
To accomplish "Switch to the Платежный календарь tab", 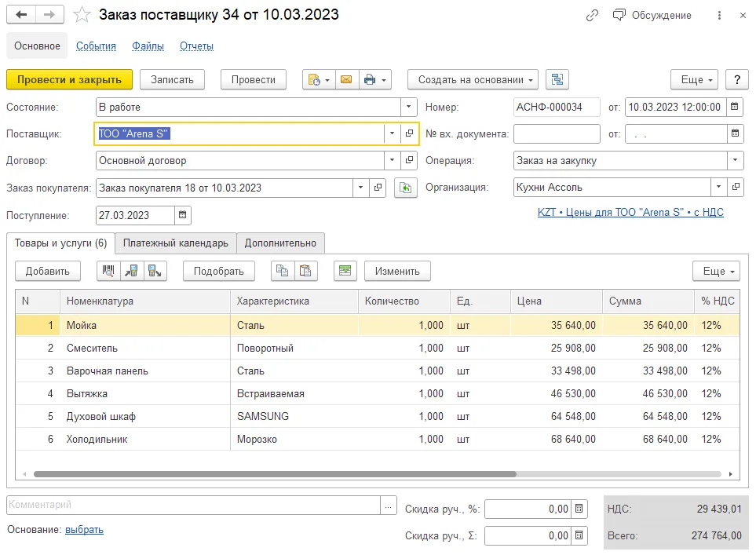I will 176,243.
